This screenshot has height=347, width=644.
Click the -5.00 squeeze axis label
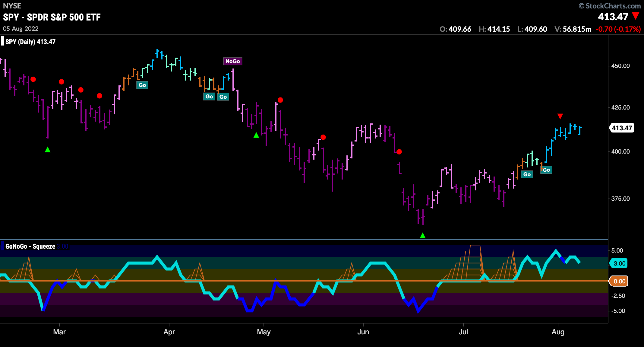(x=618, y=311)
